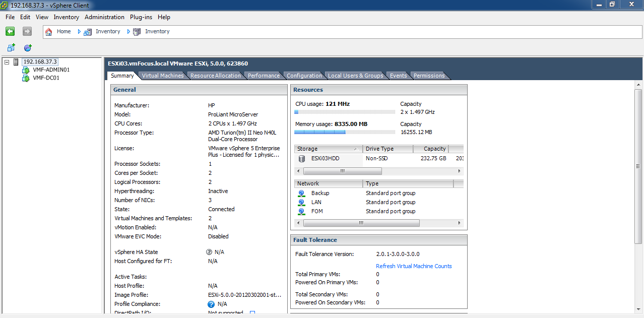Open the Administration menu

[x=104, y=17]
